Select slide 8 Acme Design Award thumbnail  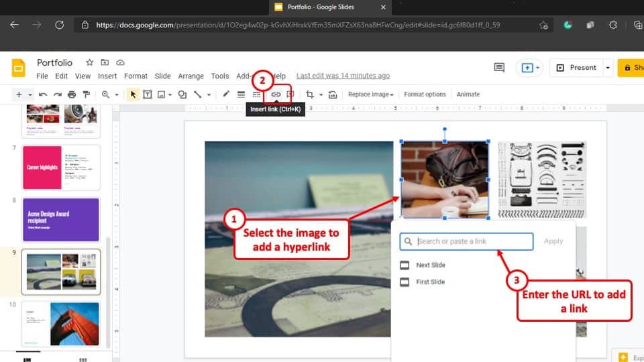click(x=61, y=220)
